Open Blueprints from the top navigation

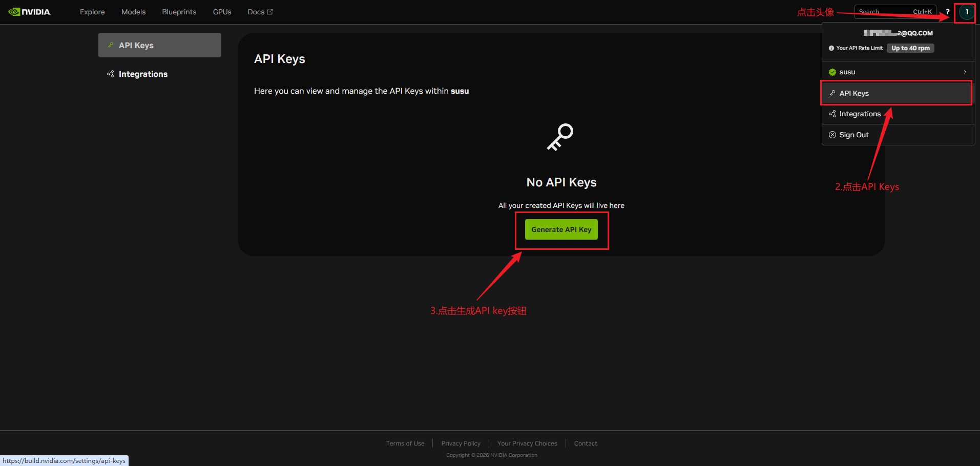[179, 12]
